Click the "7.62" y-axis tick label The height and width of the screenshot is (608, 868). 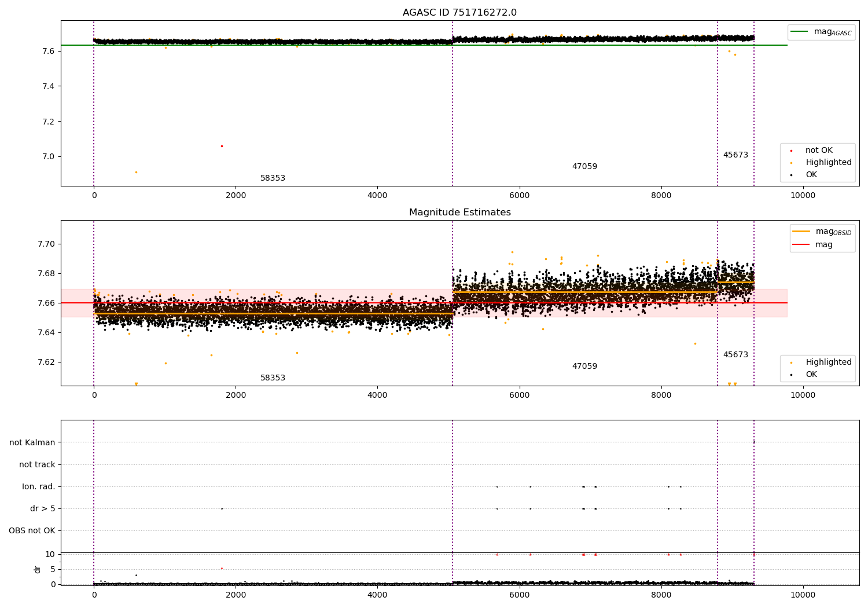(x=46, y=362)
